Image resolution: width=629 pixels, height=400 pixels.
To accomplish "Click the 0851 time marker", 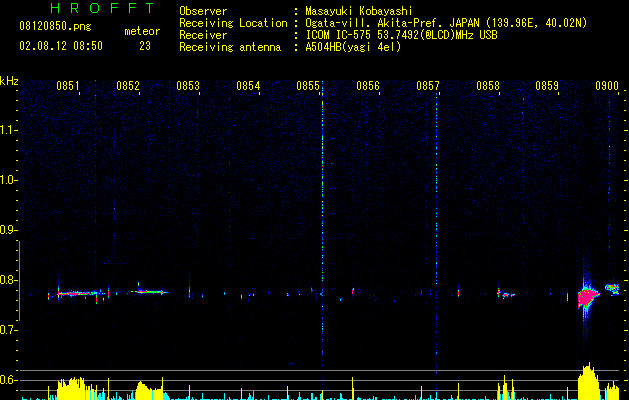I will click(x=68, y=86).
